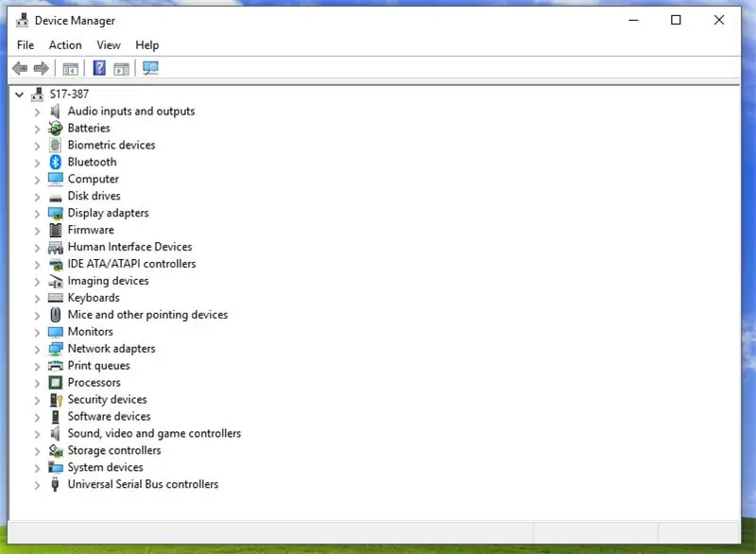
Task: Expand the Keyboards category arrow
Action: (37, 299)
